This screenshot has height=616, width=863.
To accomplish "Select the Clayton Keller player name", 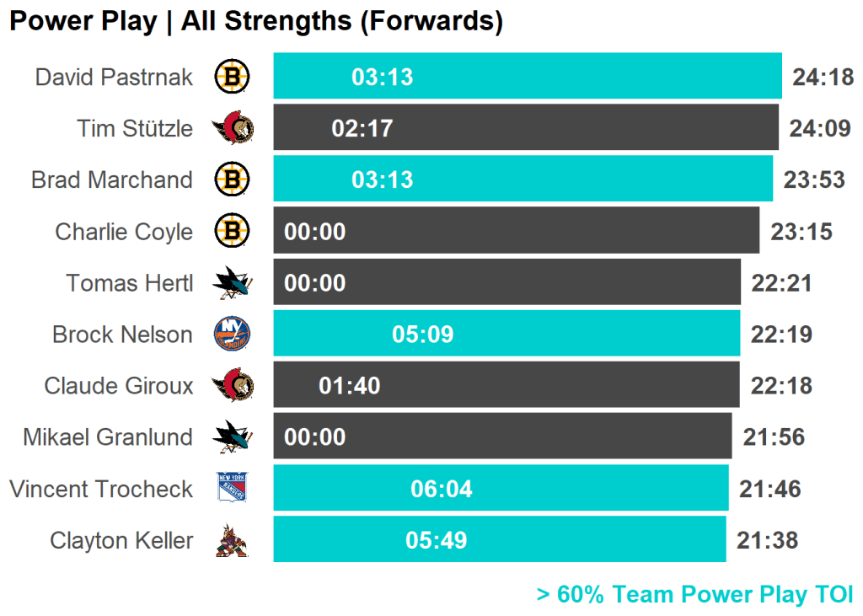I will coord(121,540).
